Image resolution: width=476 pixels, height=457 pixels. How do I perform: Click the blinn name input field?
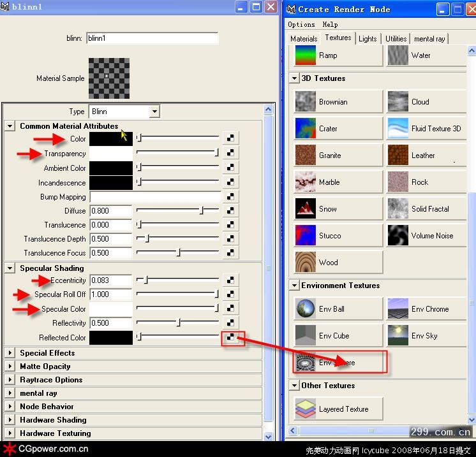coord(152,38)
